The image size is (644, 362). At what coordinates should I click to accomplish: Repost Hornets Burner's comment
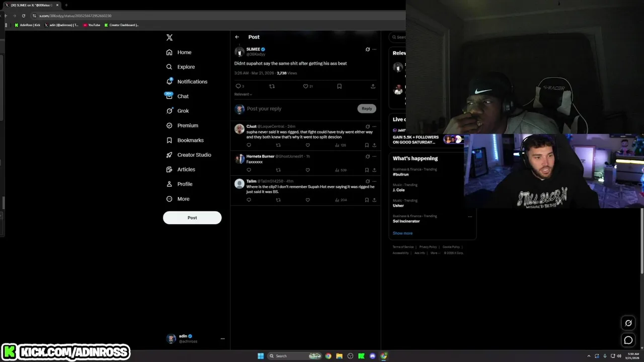click(278, 170)
